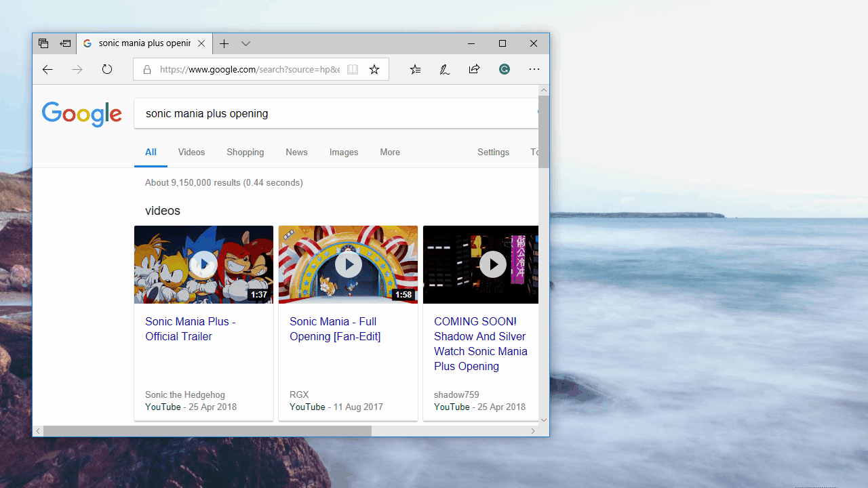Close the sonic mania plus opening tab
The height and width of the screenshot is (488, 868).
[201, 43]
